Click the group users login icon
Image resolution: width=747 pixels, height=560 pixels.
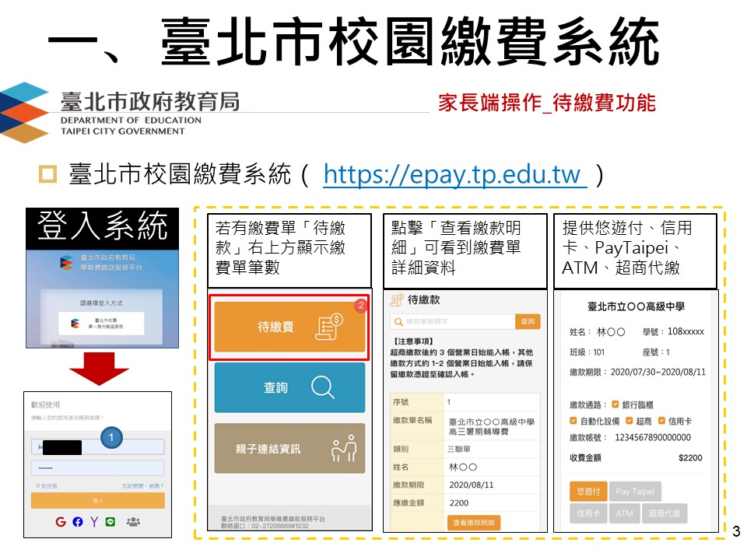[x=133, y=522]
